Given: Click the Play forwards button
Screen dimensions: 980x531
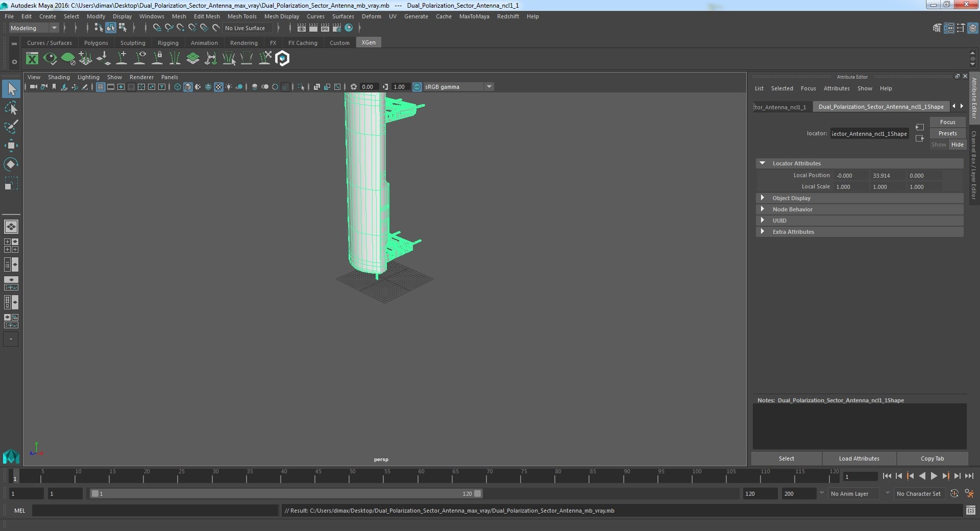Looking at the screenshot, I should click(x=934, y=476).
